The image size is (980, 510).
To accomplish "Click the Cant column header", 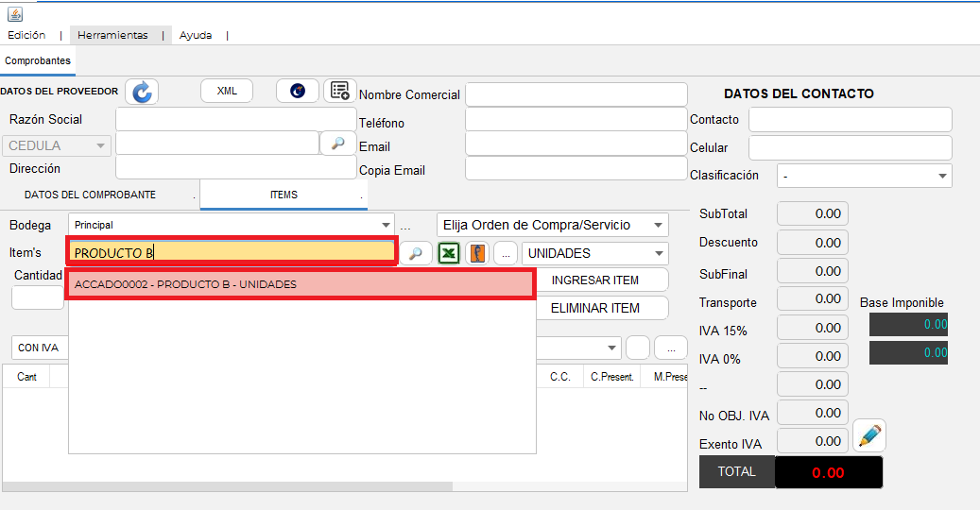I will (x=26, y=377).
